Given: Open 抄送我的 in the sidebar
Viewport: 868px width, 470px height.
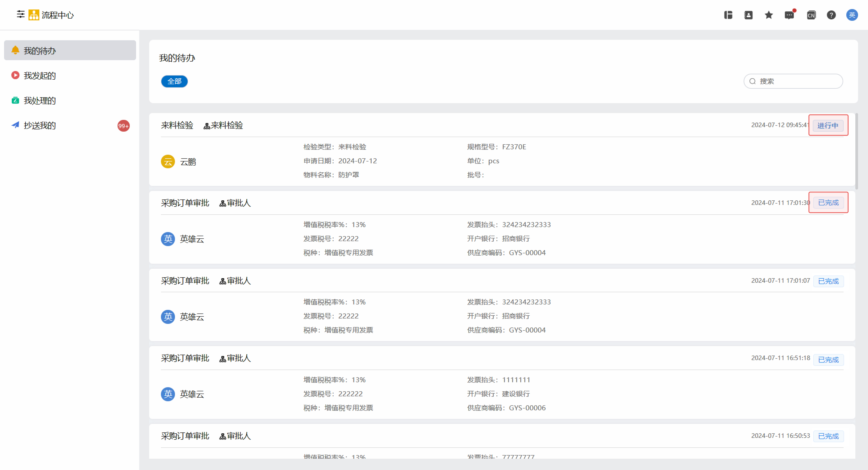Looking at the screenshot, I should 70,125.
